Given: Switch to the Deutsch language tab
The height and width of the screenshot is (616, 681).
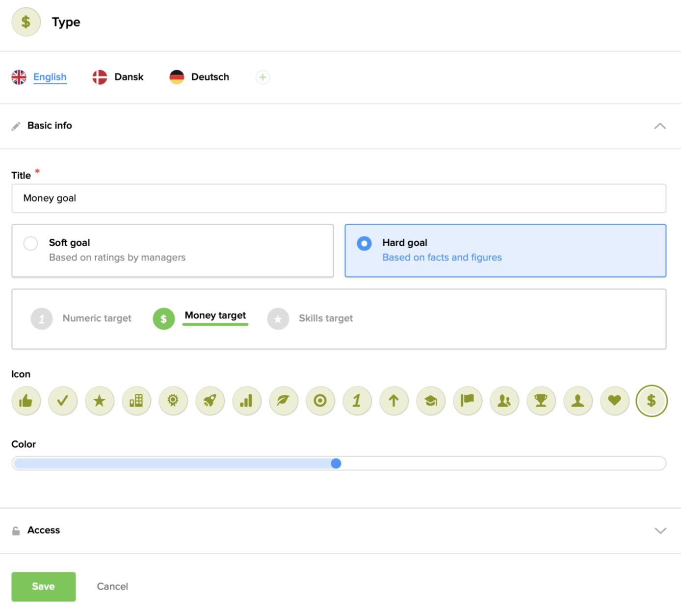Looking at the screenshot, I should (x=200, y=77).
